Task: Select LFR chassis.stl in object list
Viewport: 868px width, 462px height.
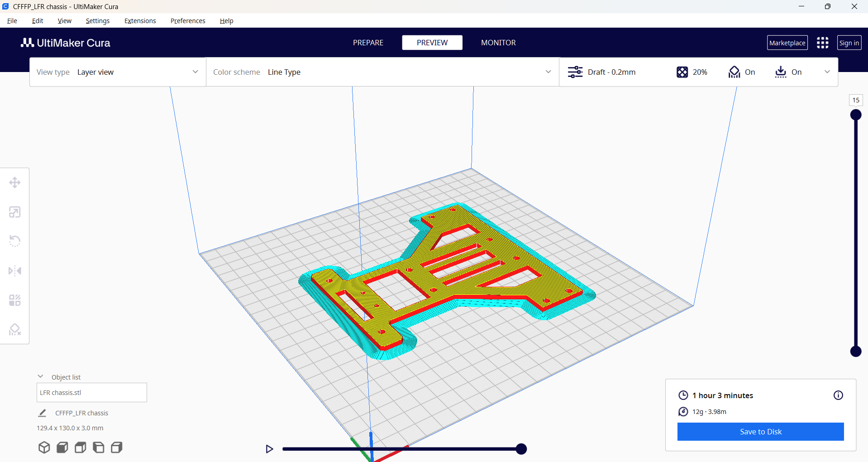Action: pos(92,393)
